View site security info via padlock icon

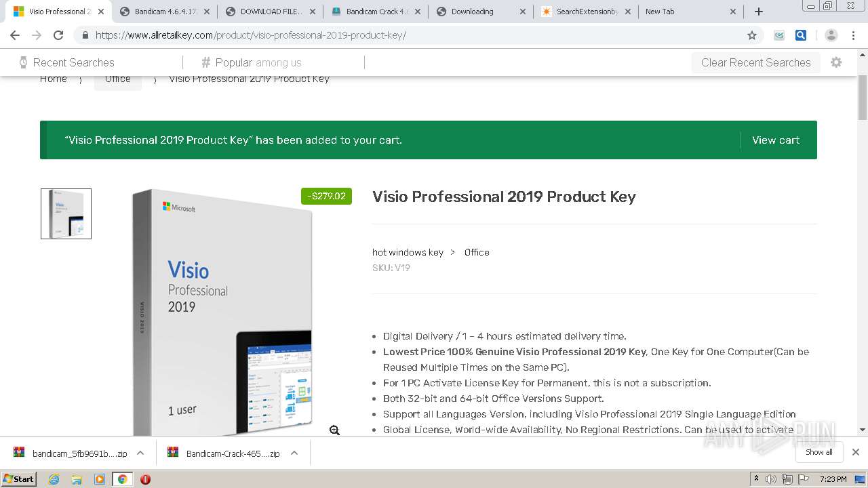pyautogui.click(x=85, y=35)
